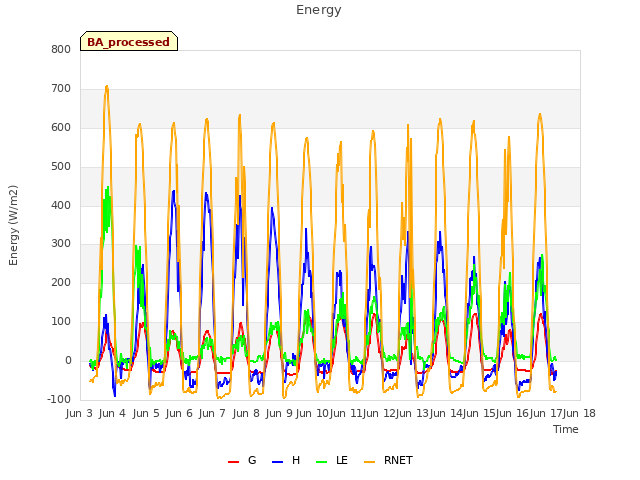Click the blue H legend swatch

pos(277,462)
